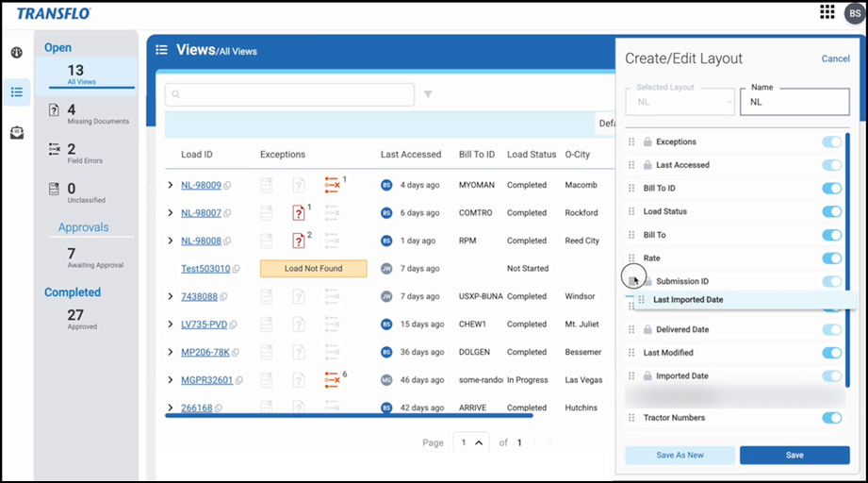Open the apps grid menu icon
868x483 pixels.
coord(827,12)
